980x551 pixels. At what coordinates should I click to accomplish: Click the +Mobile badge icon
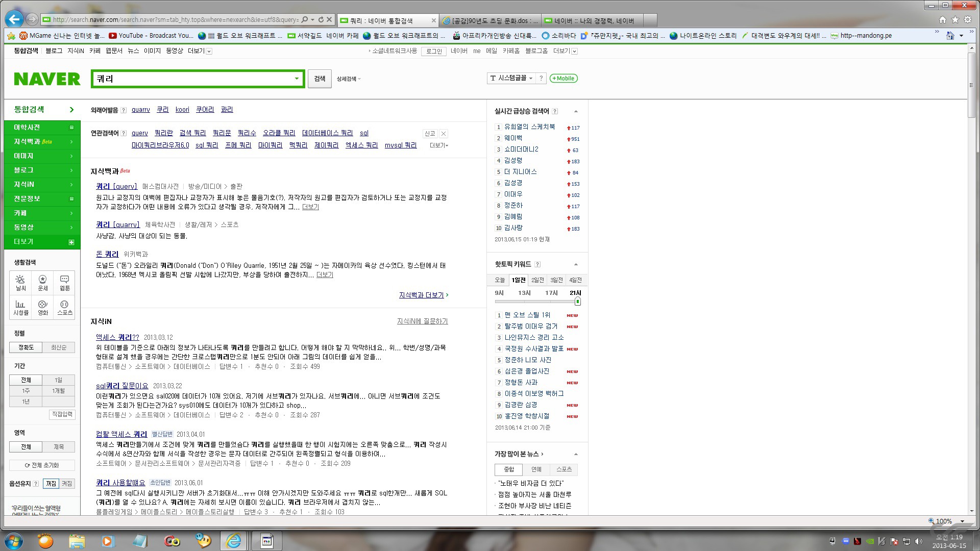tap(563, 78)
